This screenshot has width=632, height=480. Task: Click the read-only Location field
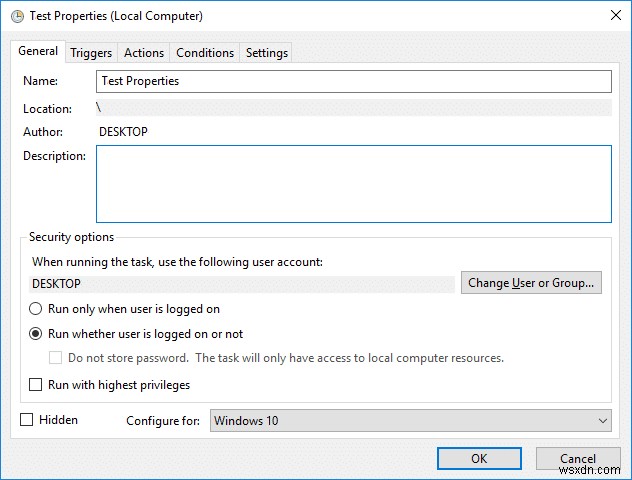pos(353,108)
